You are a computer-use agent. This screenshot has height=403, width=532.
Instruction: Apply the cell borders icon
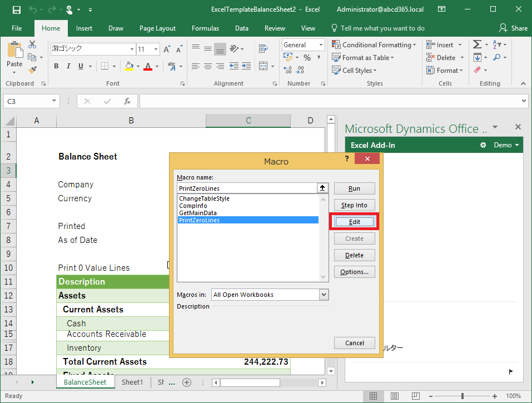tap(105, 66)
